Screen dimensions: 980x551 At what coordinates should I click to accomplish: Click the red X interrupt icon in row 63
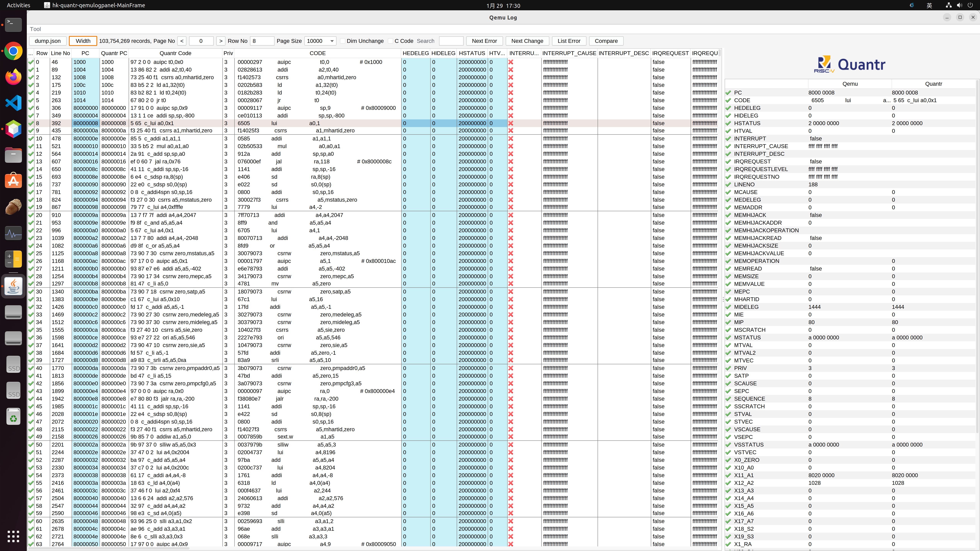coord(510,544)
